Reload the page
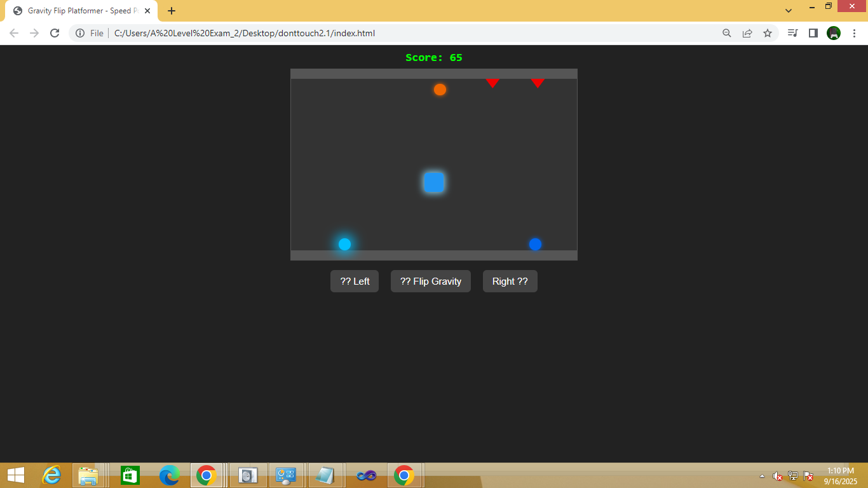868x488 pixels. tap(55, 33)
